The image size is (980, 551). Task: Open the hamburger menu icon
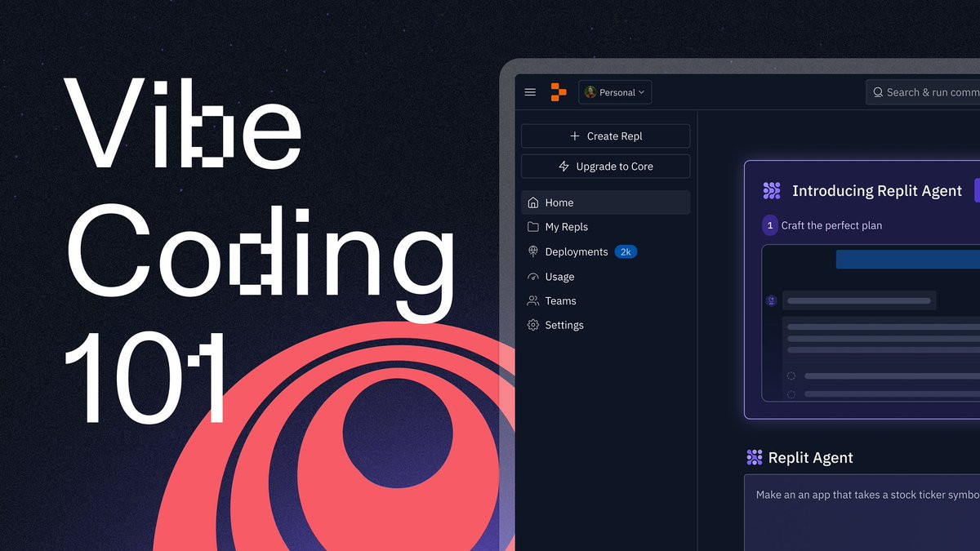tap(530, 92)
